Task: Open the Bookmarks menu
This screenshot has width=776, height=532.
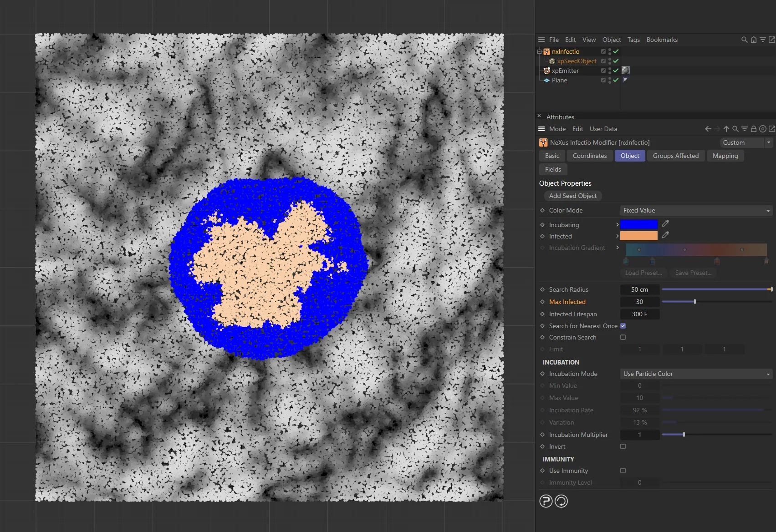Action: [662, 40]
